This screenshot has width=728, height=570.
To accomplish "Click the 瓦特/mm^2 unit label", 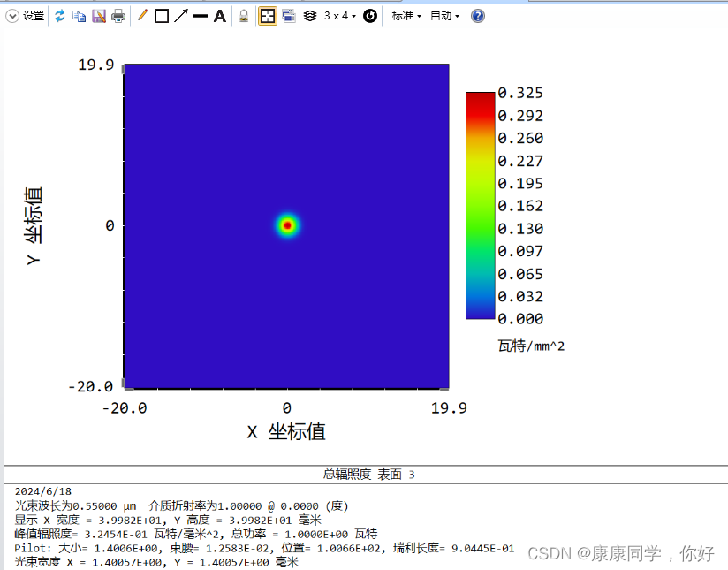I will [x=531, y=346].
